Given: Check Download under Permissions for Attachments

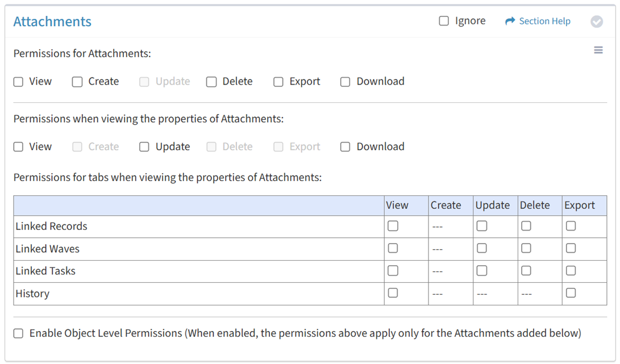Looking at the screenshot, I should (x=345, y=82).
